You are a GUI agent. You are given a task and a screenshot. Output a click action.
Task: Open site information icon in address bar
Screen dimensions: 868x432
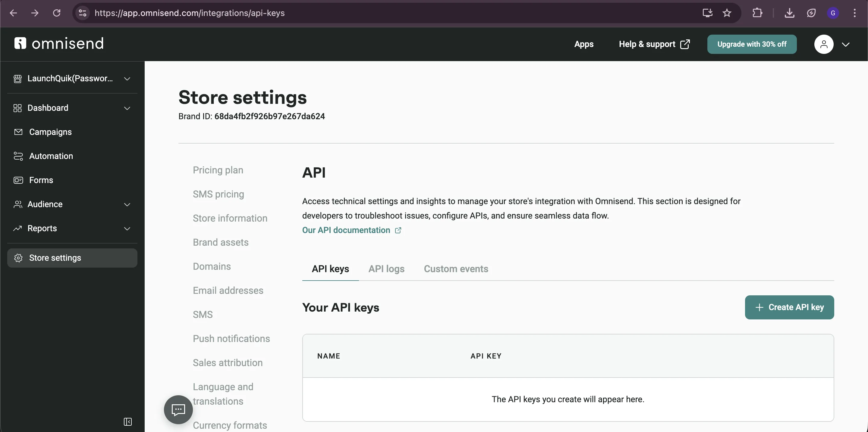point(83,13)
